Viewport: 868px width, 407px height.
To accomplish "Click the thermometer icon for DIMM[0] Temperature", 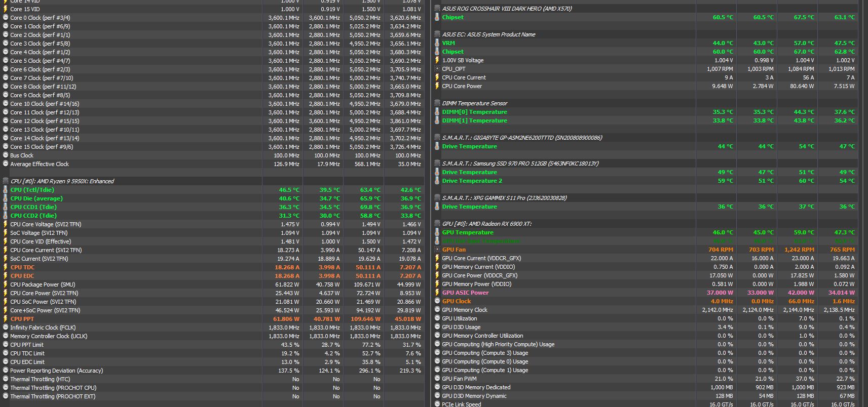I will pyautogui.click(x=437, y=112).
